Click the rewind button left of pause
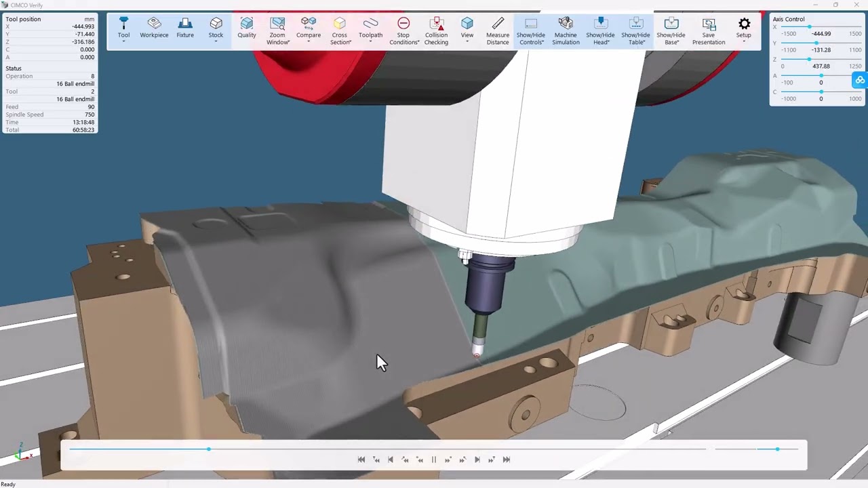 (420, 460)
